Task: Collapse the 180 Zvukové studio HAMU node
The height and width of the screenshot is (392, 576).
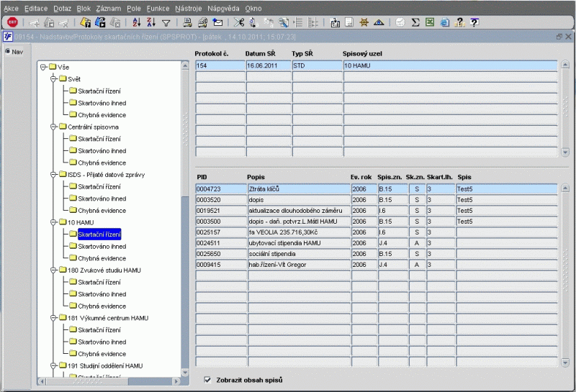Action: 53,270
